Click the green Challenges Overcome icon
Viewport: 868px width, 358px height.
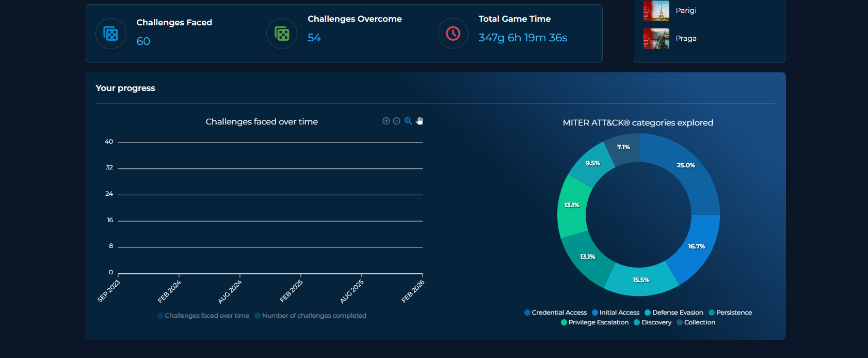(282, 34)
